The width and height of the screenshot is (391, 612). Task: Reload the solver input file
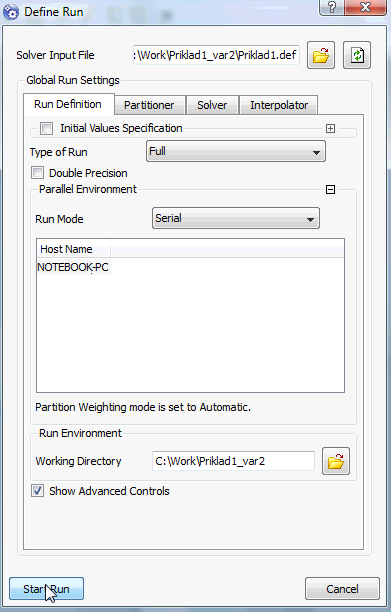click(x=357, y=55)
